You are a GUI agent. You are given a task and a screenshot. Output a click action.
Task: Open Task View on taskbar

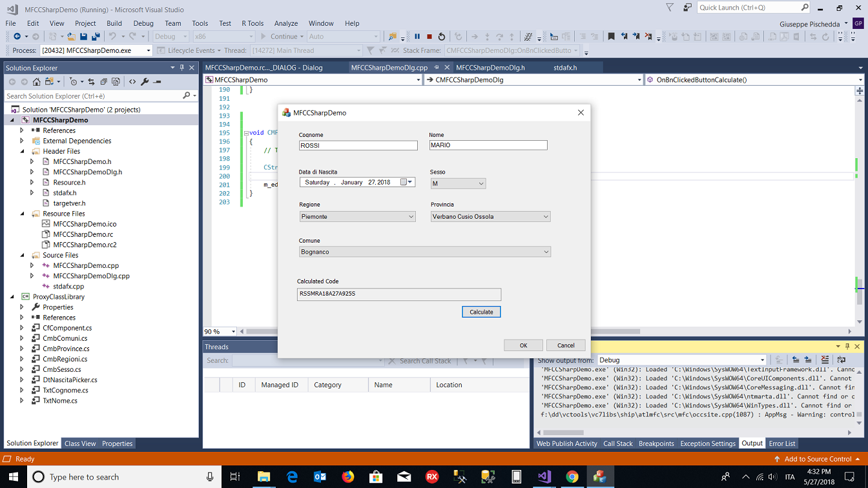pyautogui.click(x=235, y=477)
